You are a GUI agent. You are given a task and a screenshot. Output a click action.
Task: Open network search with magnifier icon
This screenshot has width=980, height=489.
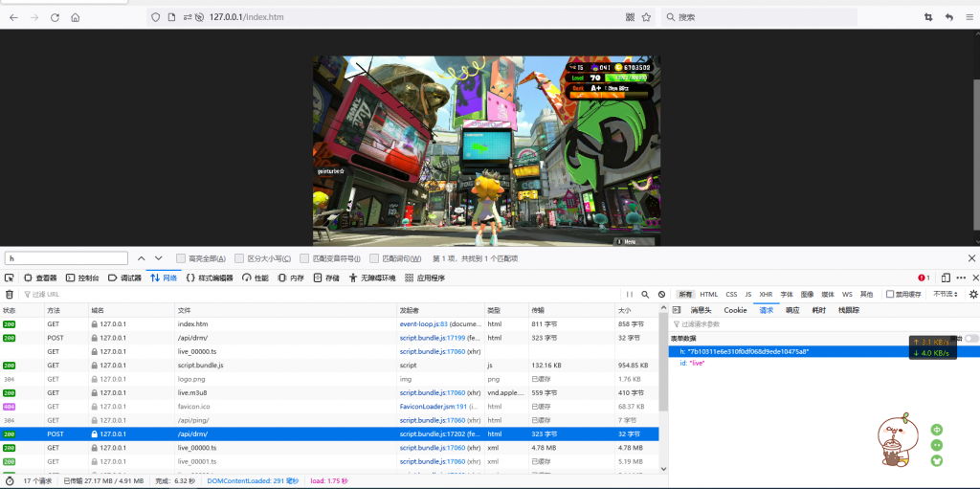645,295
